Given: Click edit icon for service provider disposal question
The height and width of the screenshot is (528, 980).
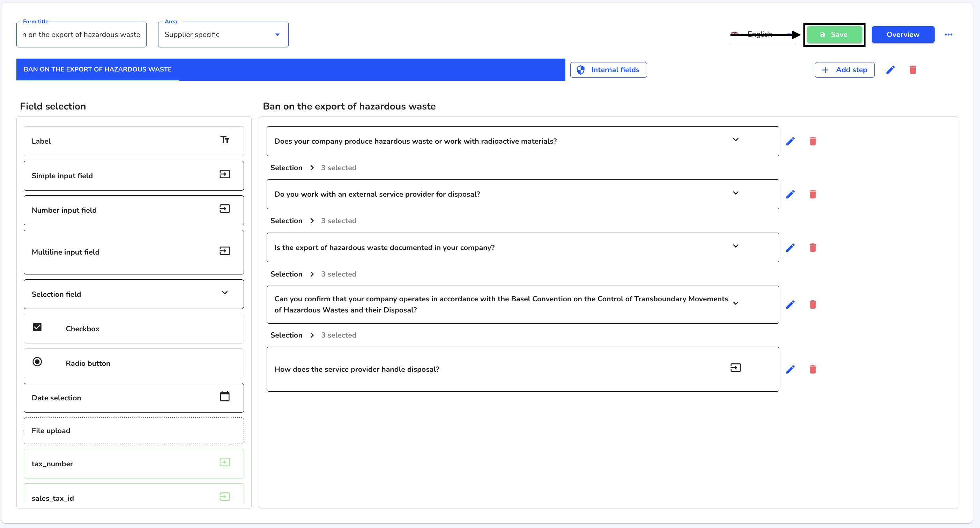Looking at the screenshot, I should [790, 369].
